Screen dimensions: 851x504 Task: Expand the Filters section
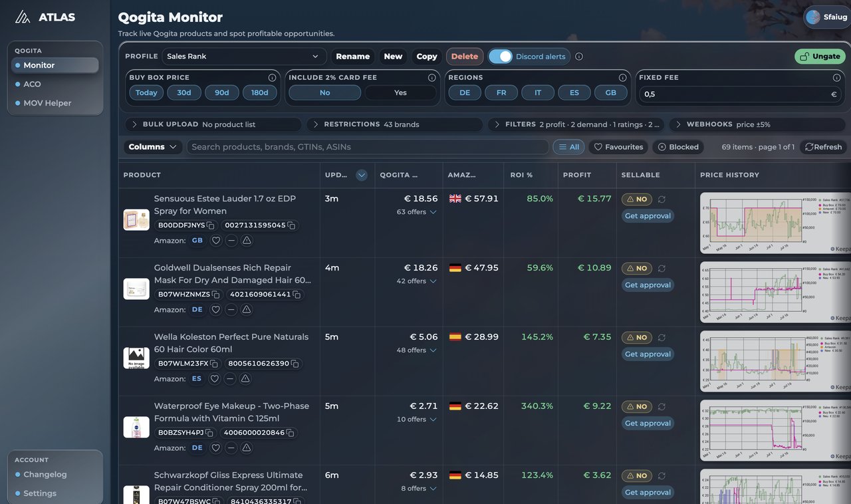pyautogui.click(x=576, y=124)
